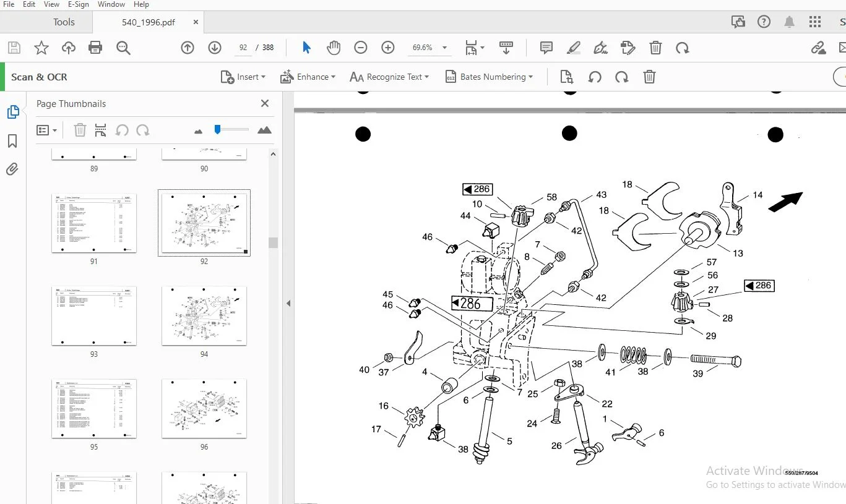Image resolution: width=846 pixels, height=504 pixels.
Task: Open the View menu
Action: 52,4
